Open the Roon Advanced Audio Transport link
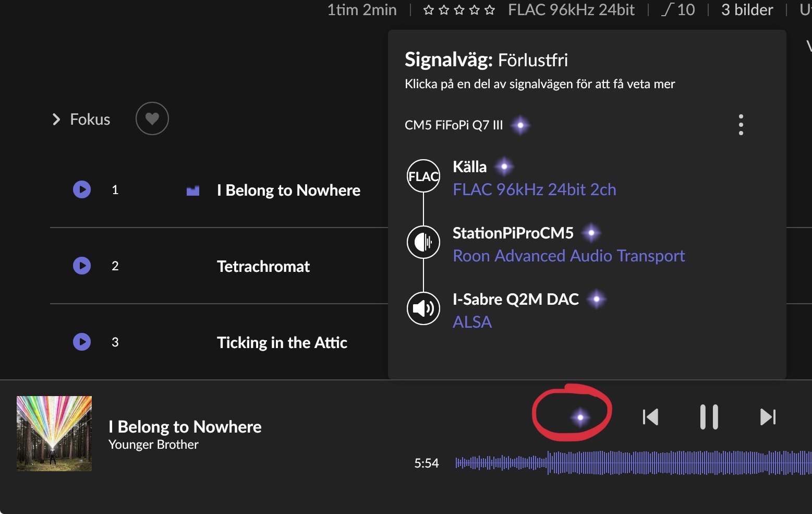Image resolution: width=812 pixels, height=514 pixels. 569,256
